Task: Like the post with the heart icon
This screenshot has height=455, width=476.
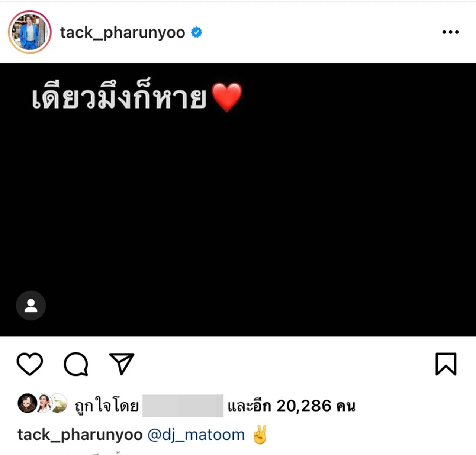Action: click(x=30, y=364)
